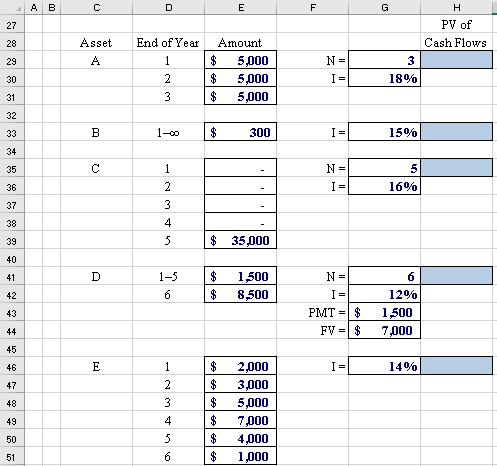Select the 12% interest rate cell
Image resolution: width=497 pixels, height=466 pixels.
[385, 294]
